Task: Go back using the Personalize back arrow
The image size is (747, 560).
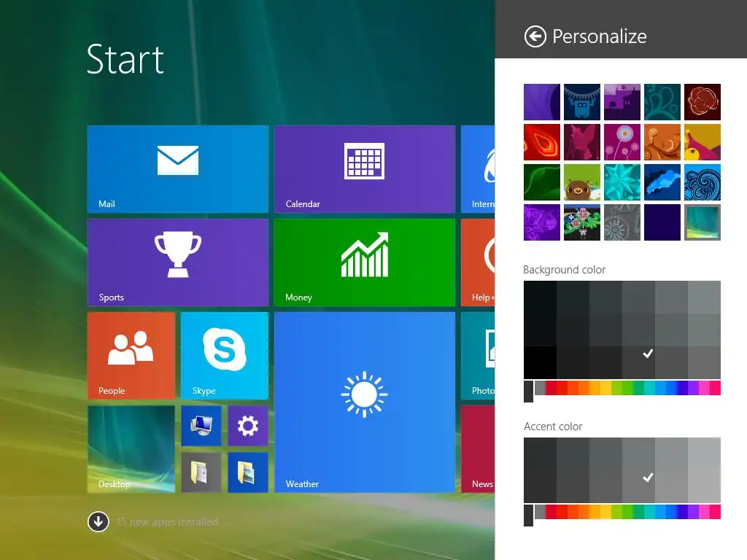Action: pyautogui.click(x=535, y=36)
